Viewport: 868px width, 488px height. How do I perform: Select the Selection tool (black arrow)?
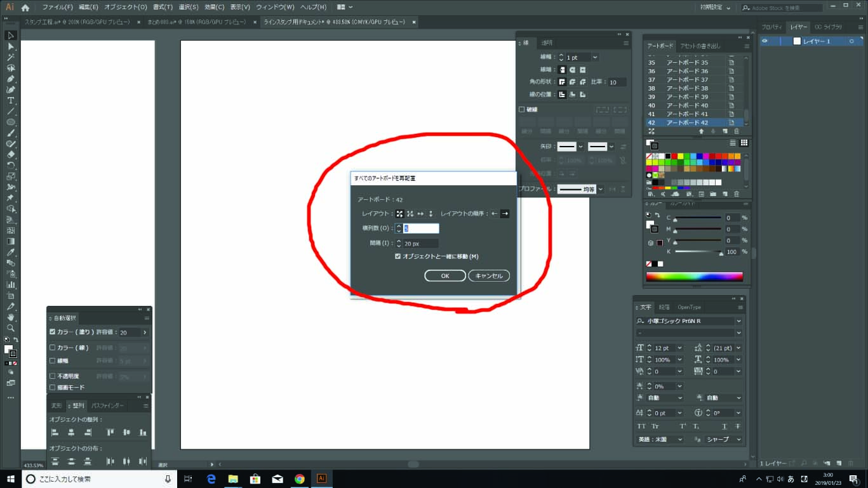click(11, 36)
